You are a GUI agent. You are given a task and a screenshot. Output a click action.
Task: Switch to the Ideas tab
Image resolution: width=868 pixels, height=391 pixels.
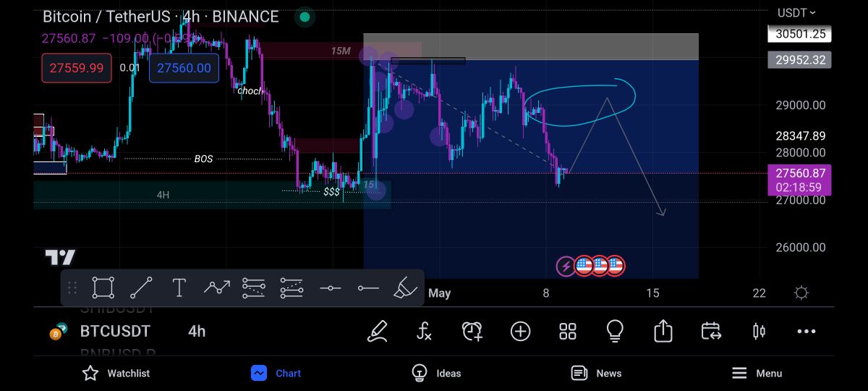point(436,373)
